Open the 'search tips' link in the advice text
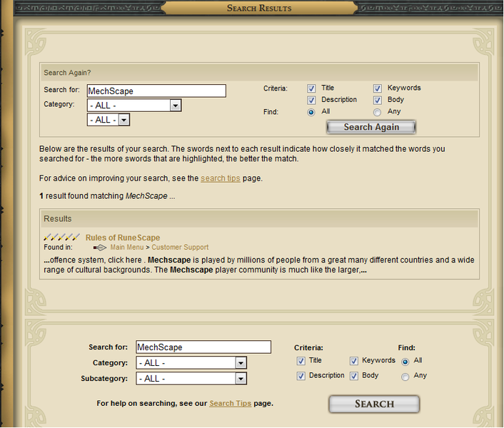 point(221,178)
